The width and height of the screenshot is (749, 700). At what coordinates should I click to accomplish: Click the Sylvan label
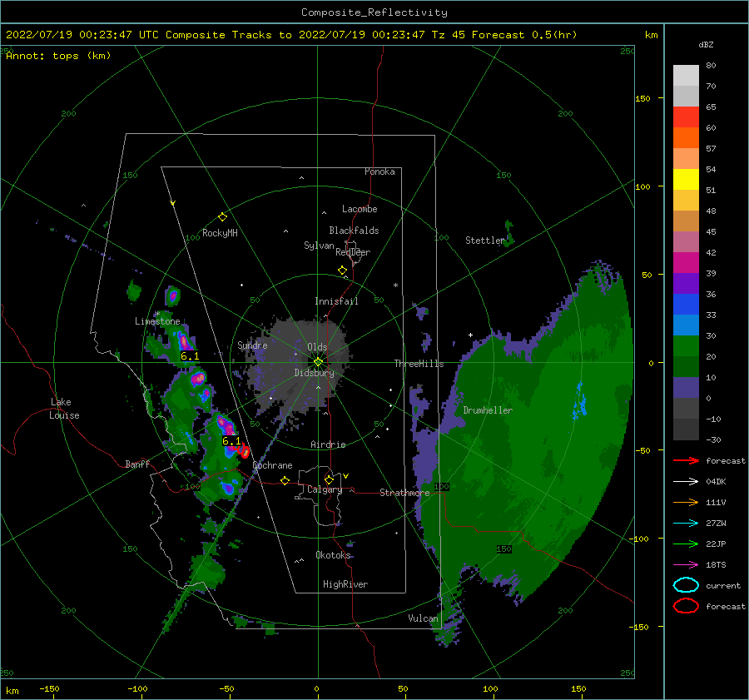point(319,246)
